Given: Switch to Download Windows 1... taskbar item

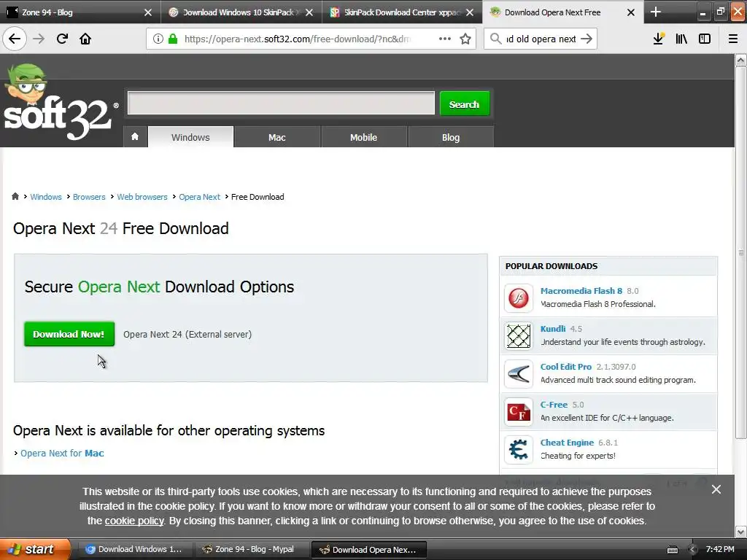Looking at the screenshot, I should [x=134, y=549].
